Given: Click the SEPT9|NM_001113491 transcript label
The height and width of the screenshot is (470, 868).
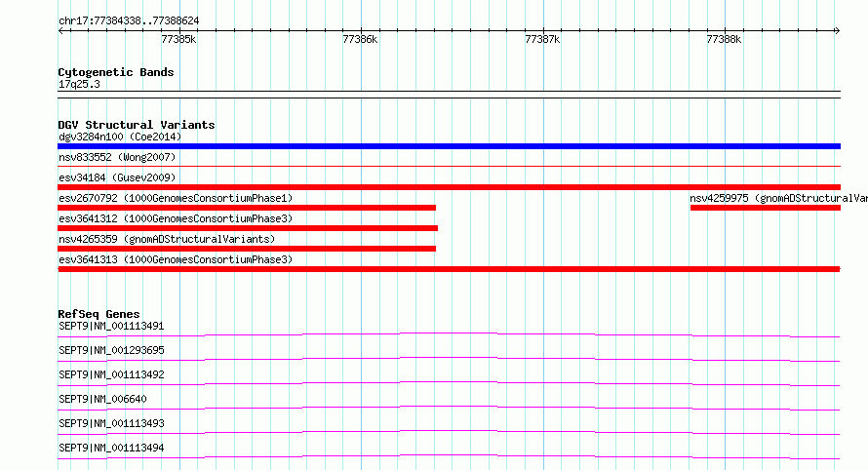Looking at the screenshot, I should click(111, 326).
